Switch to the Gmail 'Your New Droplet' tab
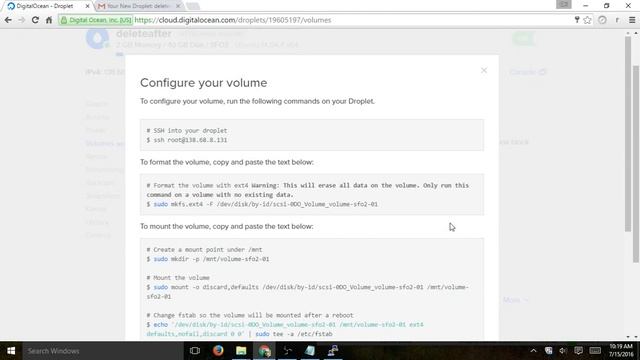 point(137,6)
